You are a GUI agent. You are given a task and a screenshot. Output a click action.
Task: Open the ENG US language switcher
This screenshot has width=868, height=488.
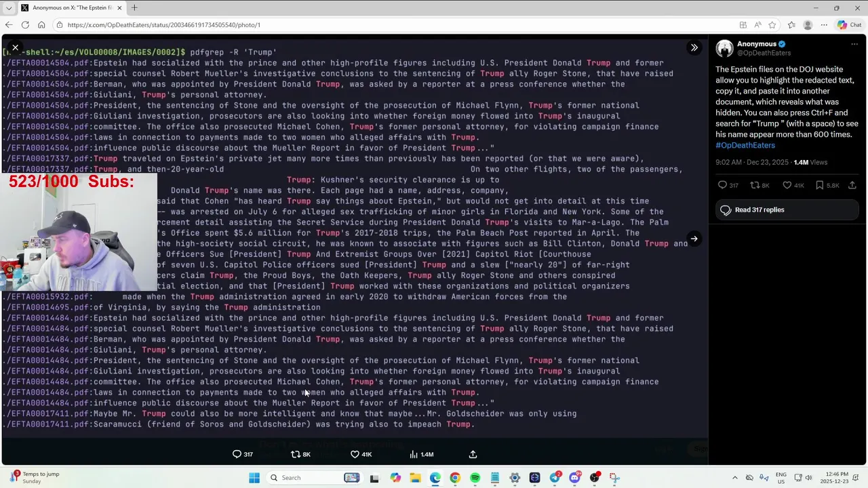click(x=781, y=478)
